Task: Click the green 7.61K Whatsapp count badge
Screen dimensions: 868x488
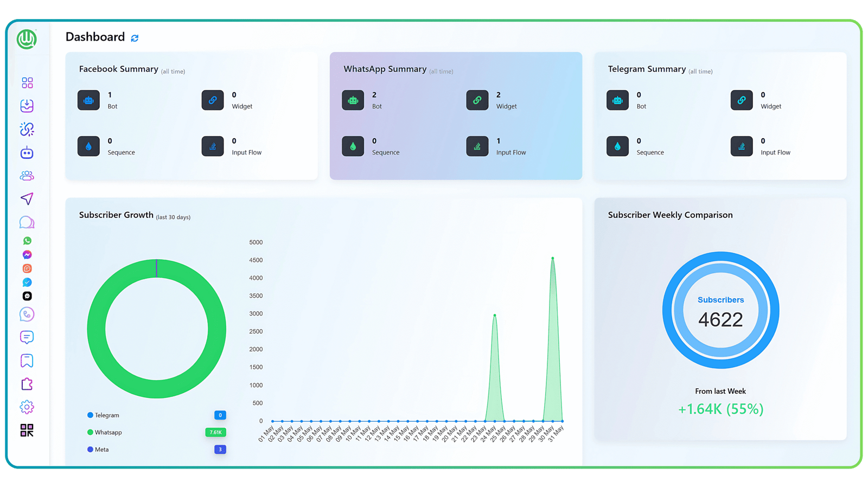Action: pyautogui.click(x=215, y=433)
